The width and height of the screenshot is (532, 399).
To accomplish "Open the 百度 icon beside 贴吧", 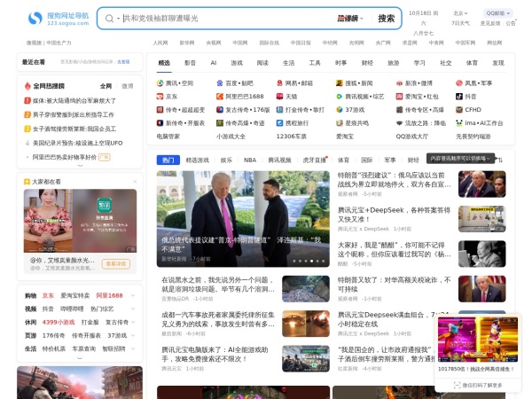I will [x=220, y=83].
